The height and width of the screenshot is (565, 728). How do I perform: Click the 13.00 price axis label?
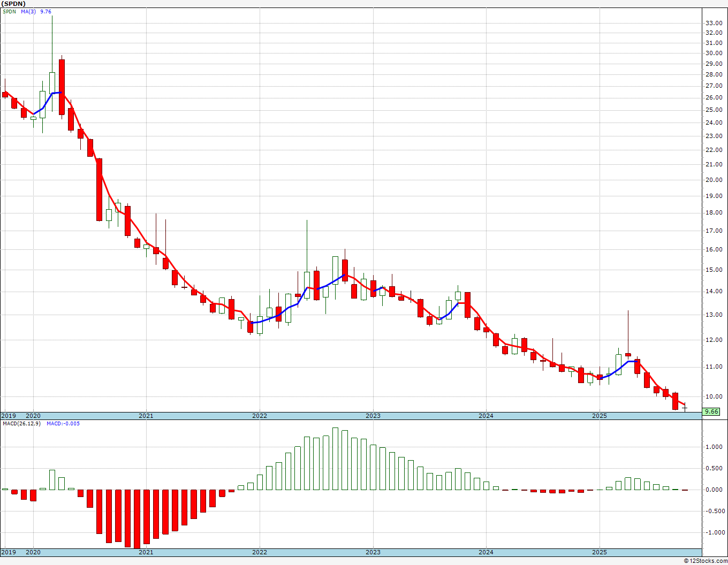pyautogui.click(x=714, y=315)
